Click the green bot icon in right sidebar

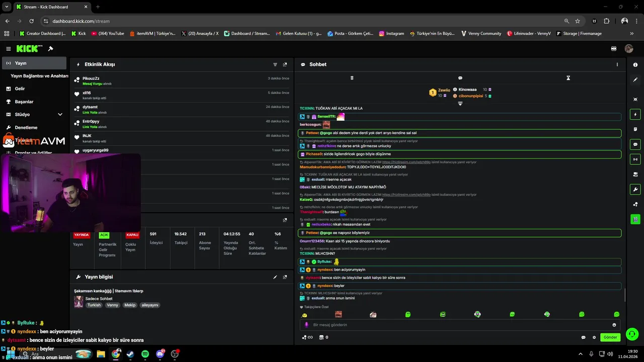pos(635,219)
